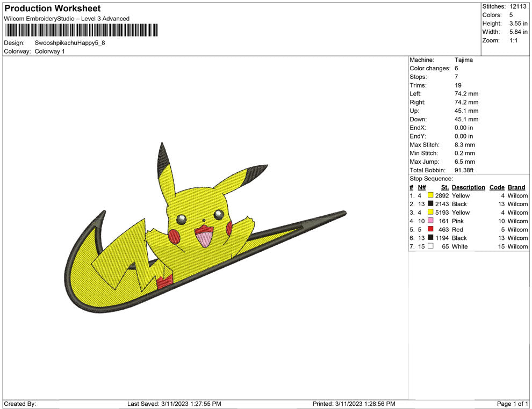Viewport: 532px width, 409px height.
Task: Click the Total Bobbin value '91.38ft'
Action: coord(464,170)
